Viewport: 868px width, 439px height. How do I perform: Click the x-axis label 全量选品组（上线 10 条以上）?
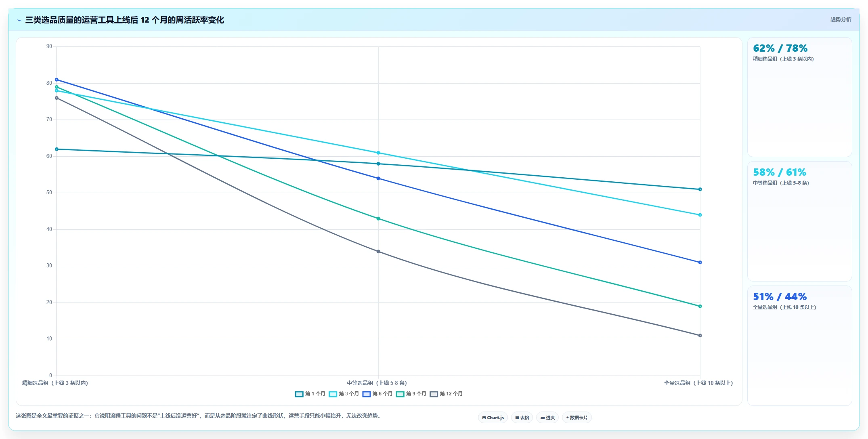point(698,383)
